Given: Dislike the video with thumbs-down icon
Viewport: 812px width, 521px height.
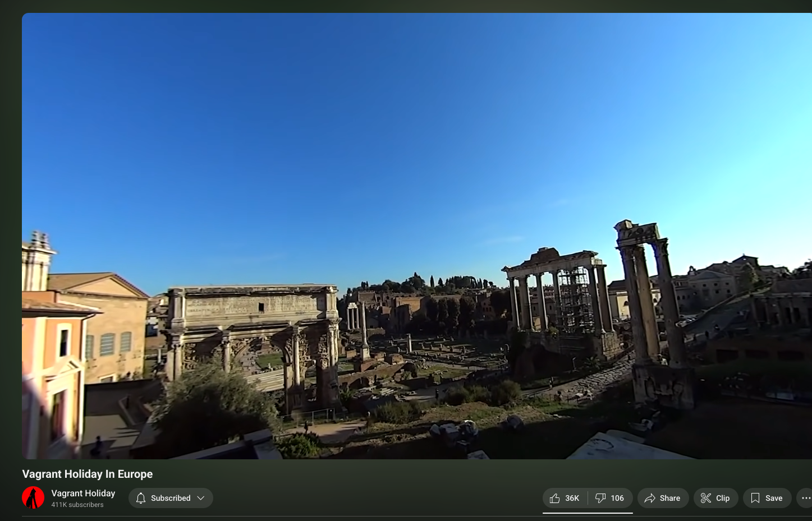Looking at the screenshot, I should 611,498.
